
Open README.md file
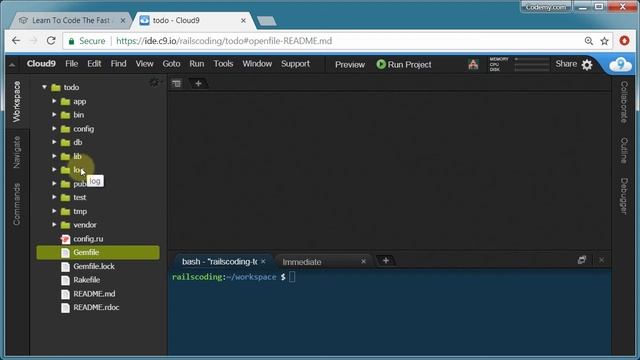tap(94, 294)
